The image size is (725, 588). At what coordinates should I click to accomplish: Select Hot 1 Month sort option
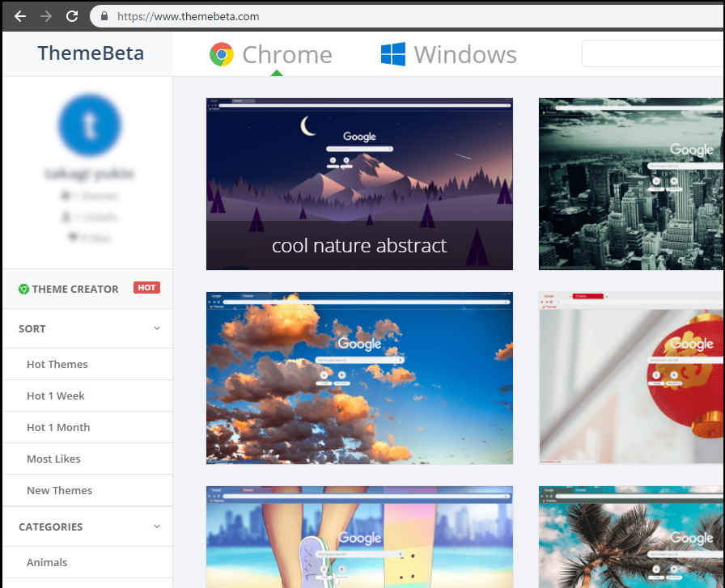pyautogui.click(x=88, y=427)
